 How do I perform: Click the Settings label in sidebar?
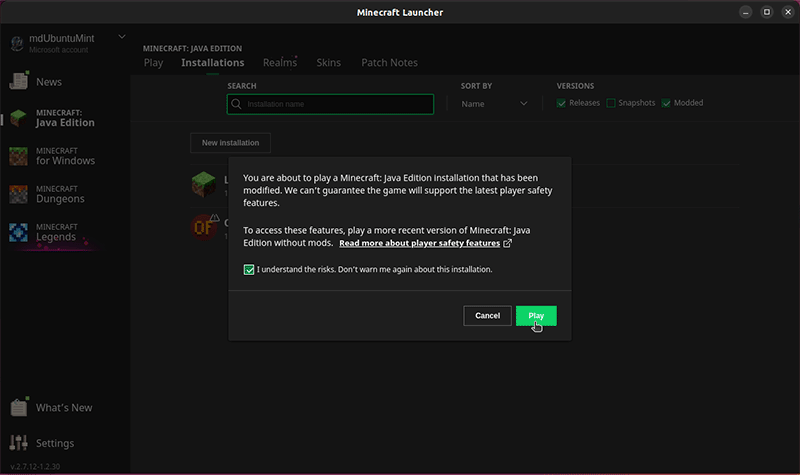(x=55, y=443)
